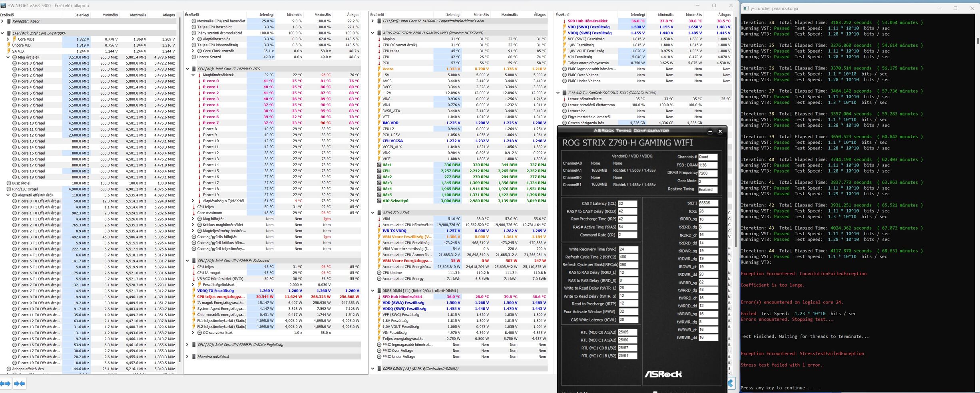Click the tREFI field showing 65535
The image size is (980, 393).
[708, 203]
